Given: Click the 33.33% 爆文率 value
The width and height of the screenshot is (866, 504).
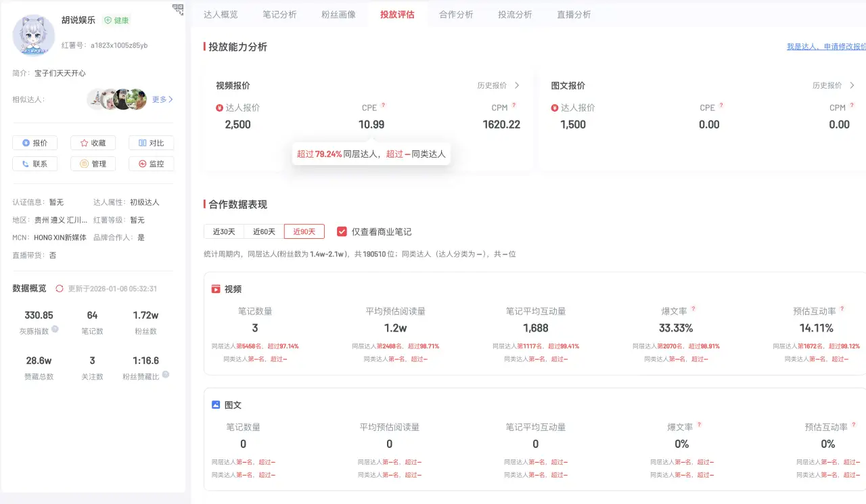Looking at the screenshot, I should coord(676,328).
